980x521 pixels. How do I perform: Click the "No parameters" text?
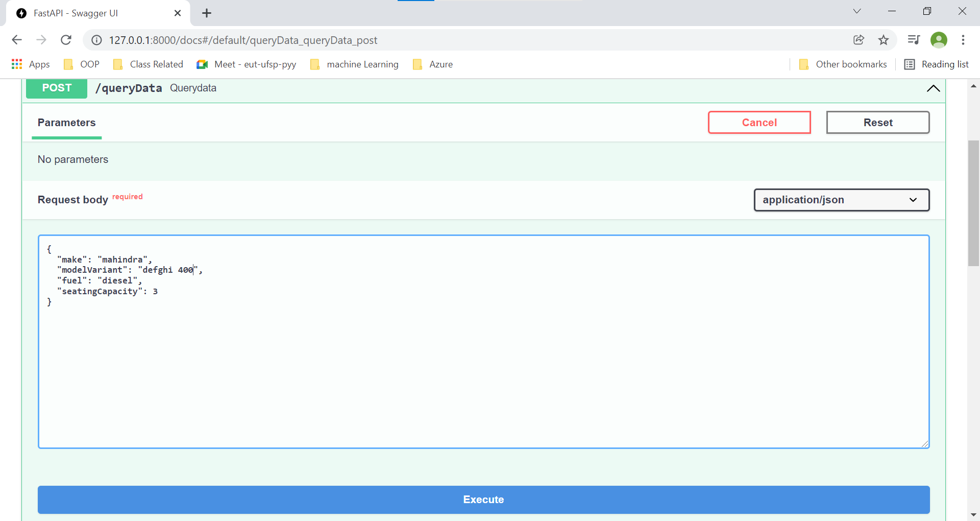(x=73, y=159)
